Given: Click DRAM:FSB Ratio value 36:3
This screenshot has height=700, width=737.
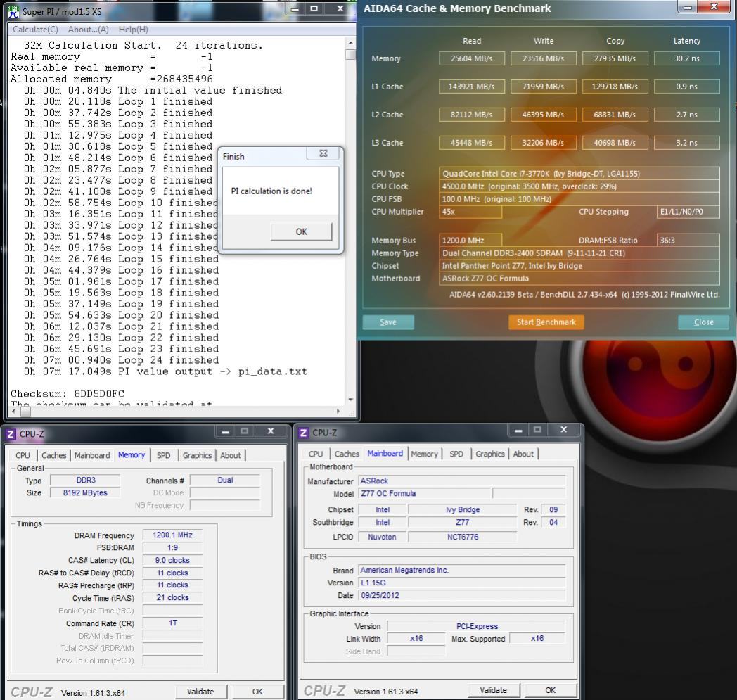Looking at the screenshot, I should tap(688, 240).
